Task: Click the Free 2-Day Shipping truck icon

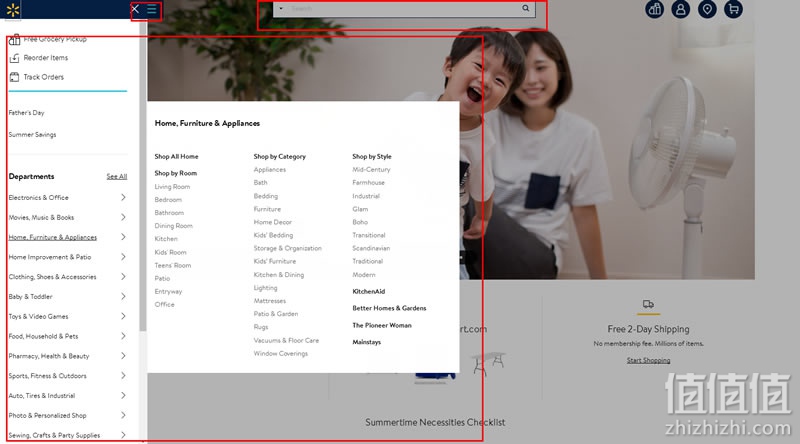Action: coord(648,304)
